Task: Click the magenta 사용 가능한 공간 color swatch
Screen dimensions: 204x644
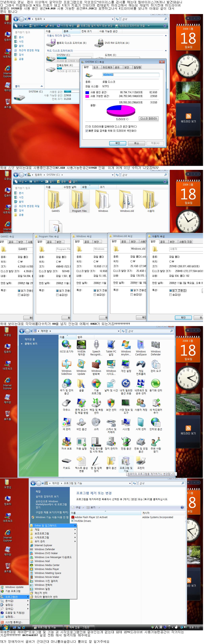Action: click(87, 96)
